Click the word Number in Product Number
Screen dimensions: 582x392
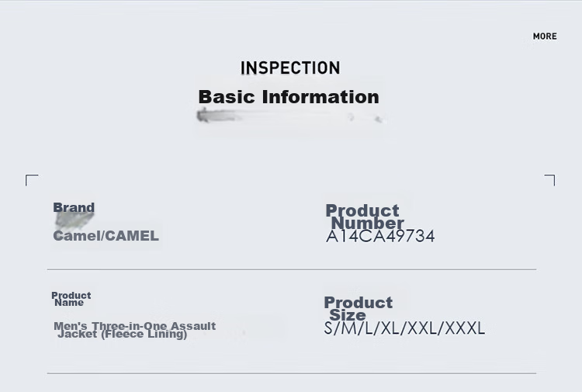click(368, 223)
